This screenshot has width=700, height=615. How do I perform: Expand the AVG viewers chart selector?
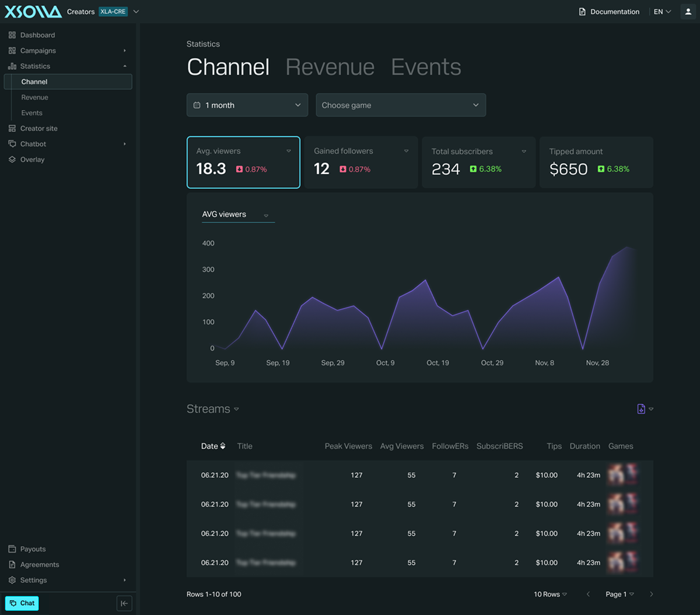[238, 215]
